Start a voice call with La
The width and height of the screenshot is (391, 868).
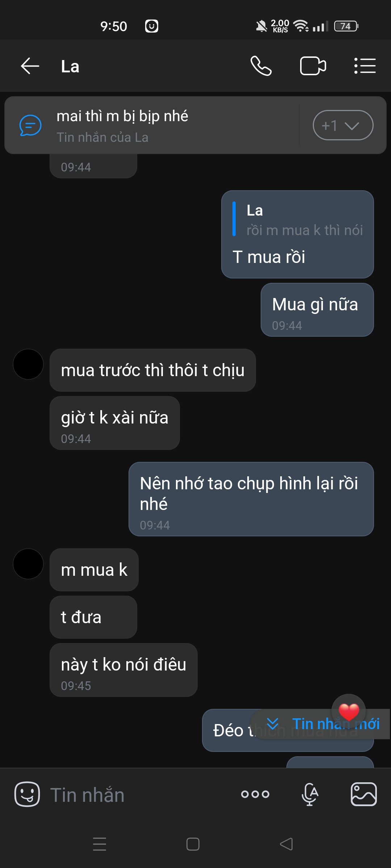point(261,66)
